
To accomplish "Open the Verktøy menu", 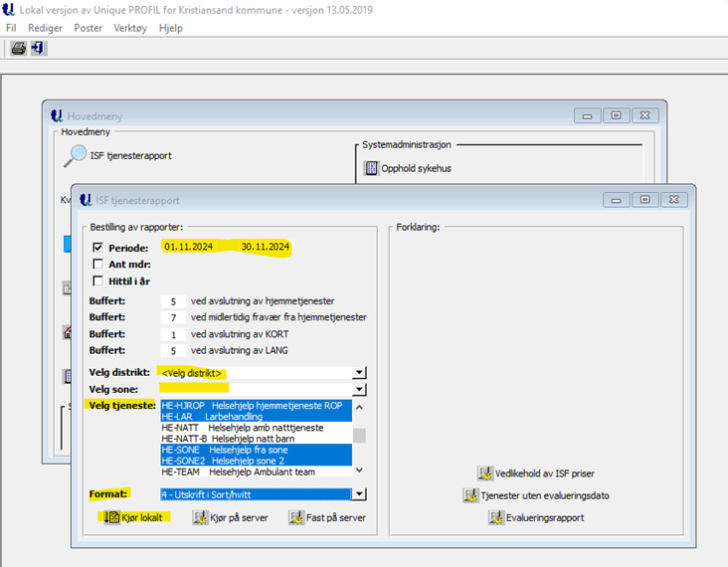I will click(x=130, y=28).
